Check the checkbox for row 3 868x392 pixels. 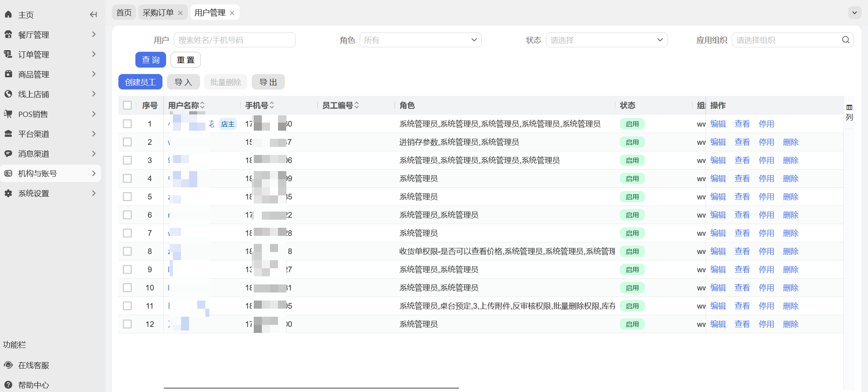[x=127, y=160]
